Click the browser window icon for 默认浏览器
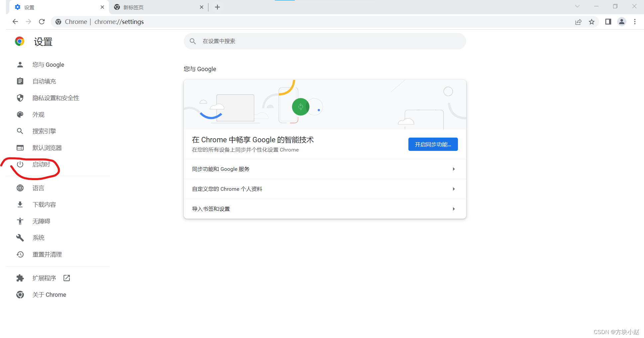The height and width of the screenshot is (338, 644). 20,148
